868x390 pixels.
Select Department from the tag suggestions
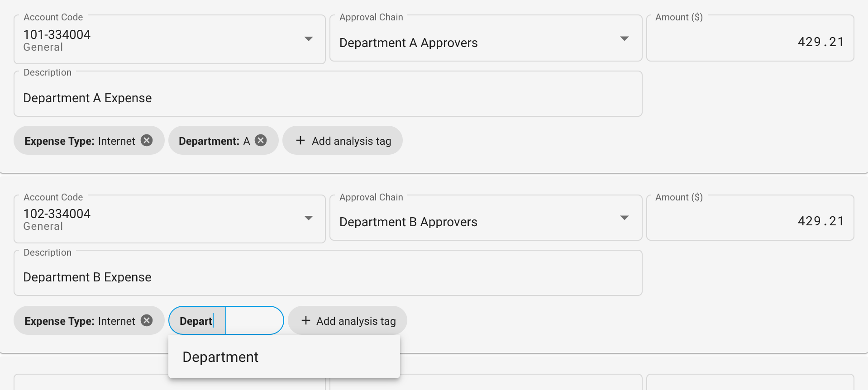click(x=284, y=357)
